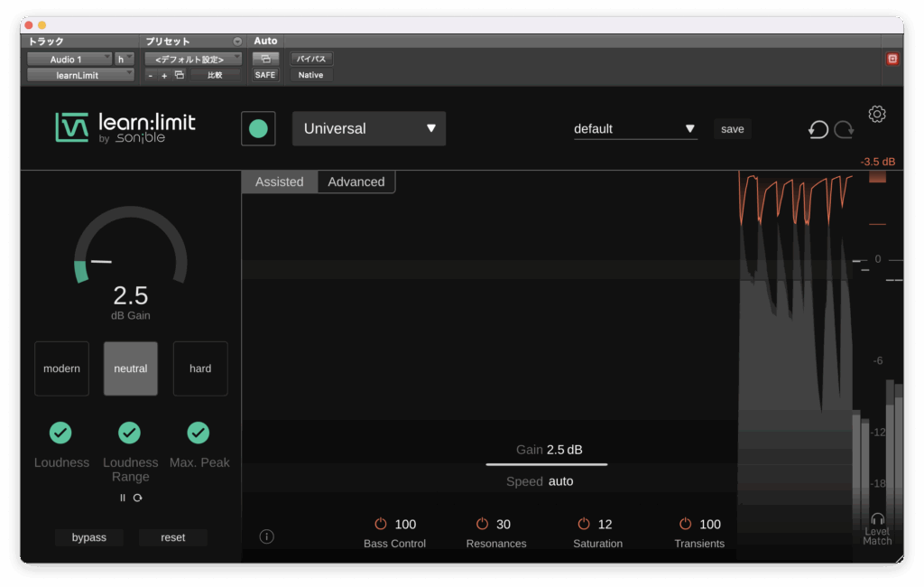924x587 pixels.
Task: Click the 2.5 gain value under the dial
Action: 131,295
